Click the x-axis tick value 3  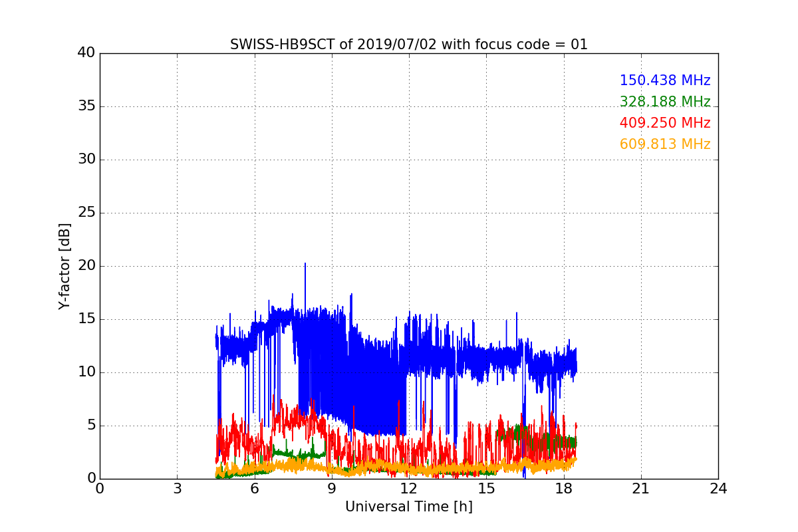(177, 488)
